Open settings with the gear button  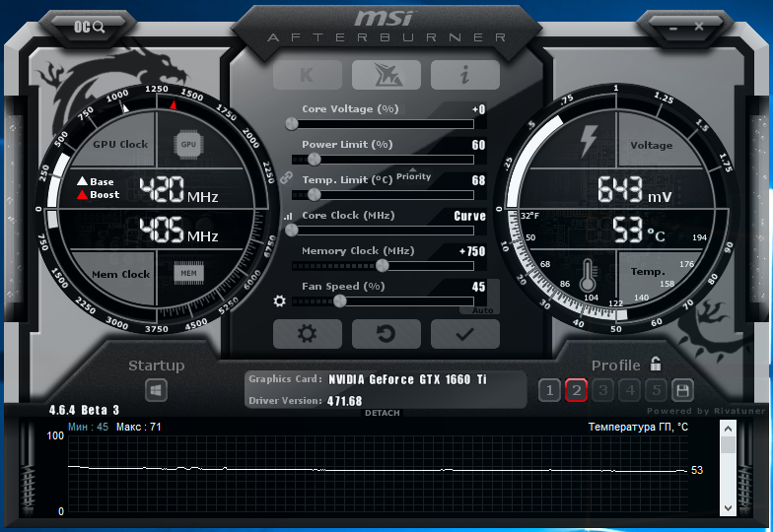[308, 334]
